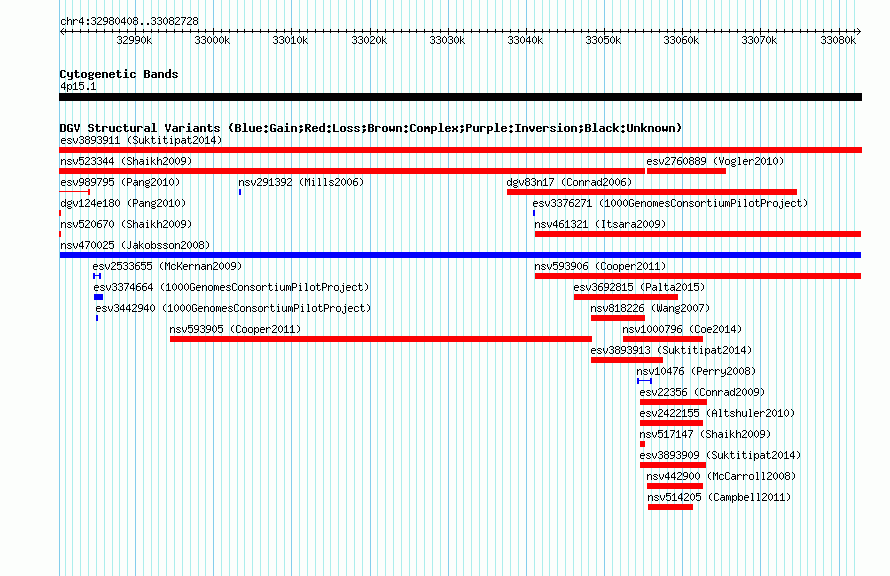This screenshot has height=576, width=890.
Task: Click the blue glyph under esv2533655
Action: 97,276
